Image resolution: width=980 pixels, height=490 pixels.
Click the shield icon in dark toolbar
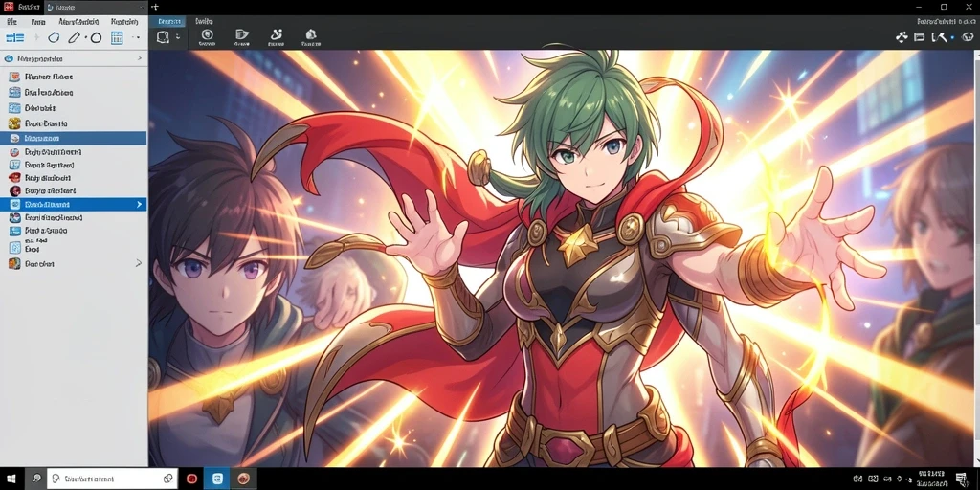[208, 35]
